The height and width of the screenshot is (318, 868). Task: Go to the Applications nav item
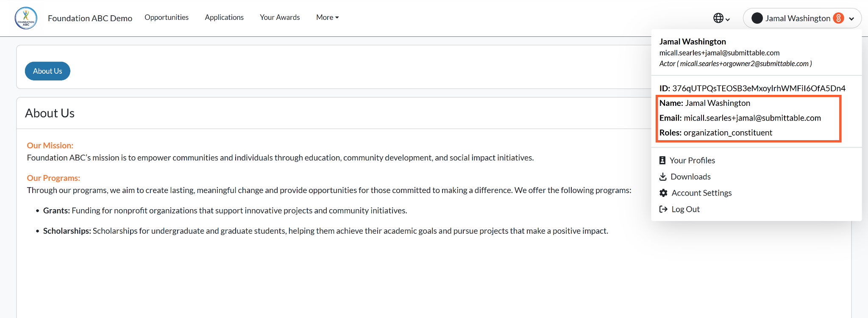(224, 17)
